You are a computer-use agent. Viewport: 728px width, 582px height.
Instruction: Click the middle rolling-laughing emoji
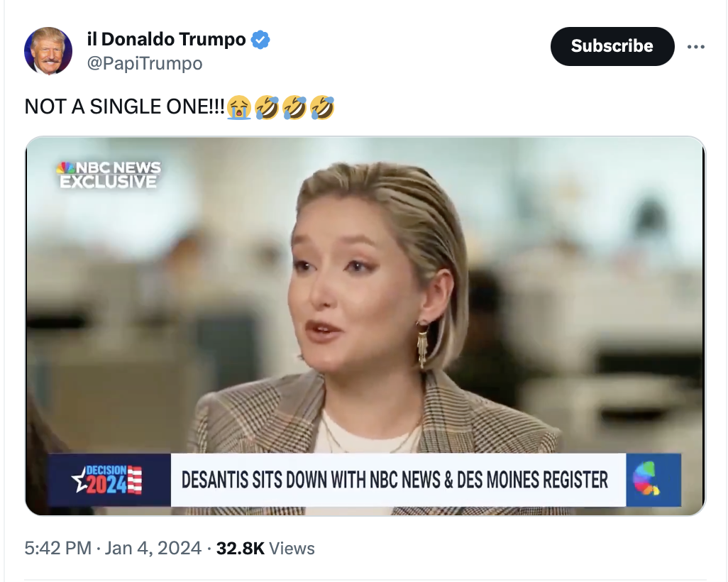[294, 107]
